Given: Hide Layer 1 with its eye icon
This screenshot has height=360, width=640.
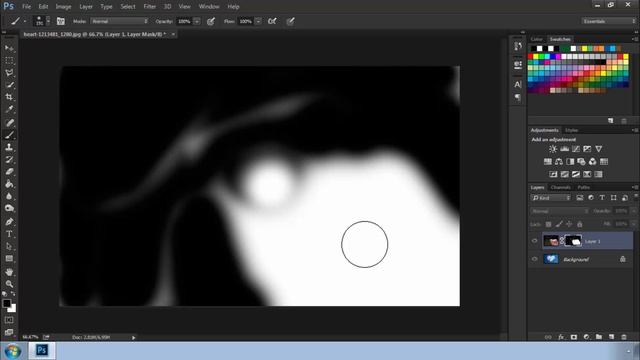Looking at the screenshot, I should [x=535, y=241].
